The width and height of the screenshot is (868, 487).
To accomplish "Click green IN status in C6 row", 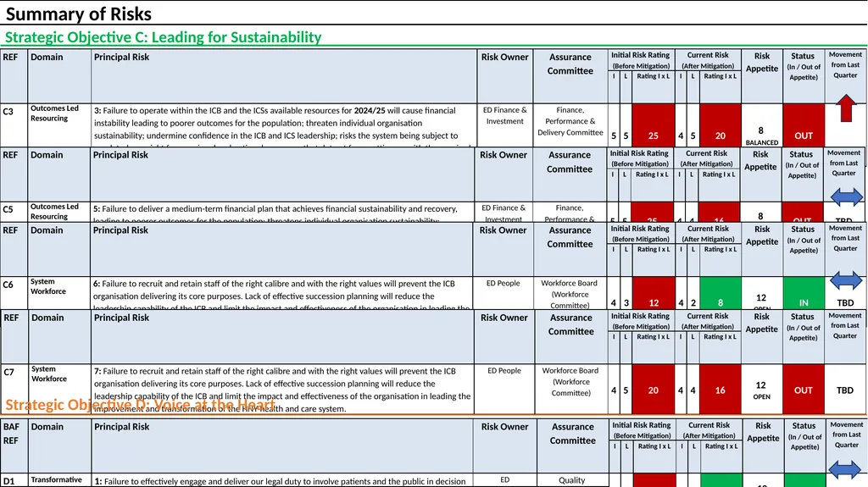I will 804,293.
